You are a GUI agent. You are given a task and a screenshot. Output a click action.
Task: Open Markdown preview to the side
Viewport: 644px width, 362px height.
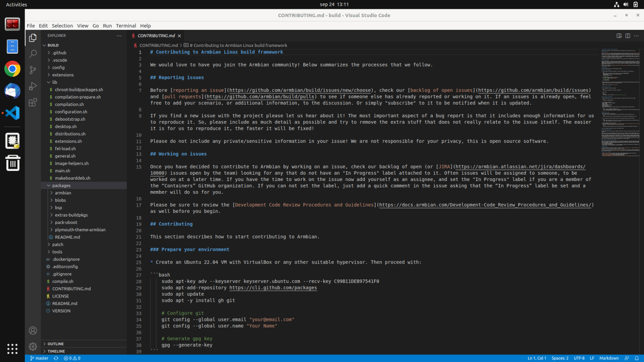pos(619,36)
